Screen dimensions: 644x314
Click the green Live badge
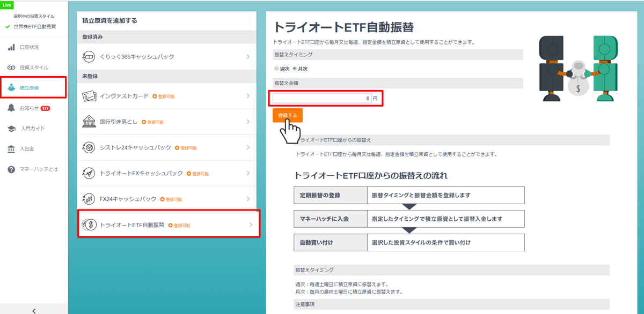click(x=8, y=4)
